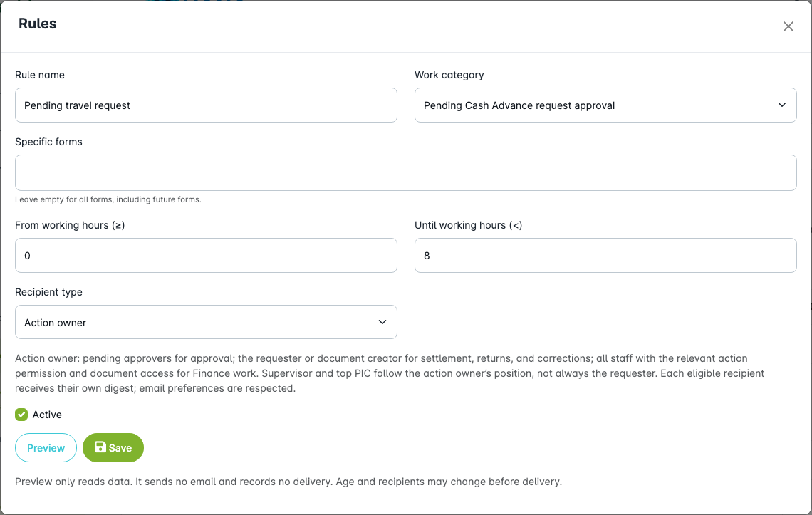812x515 pixels.
Task: Click the 'Rule name' field label
Action: (40, 75)
